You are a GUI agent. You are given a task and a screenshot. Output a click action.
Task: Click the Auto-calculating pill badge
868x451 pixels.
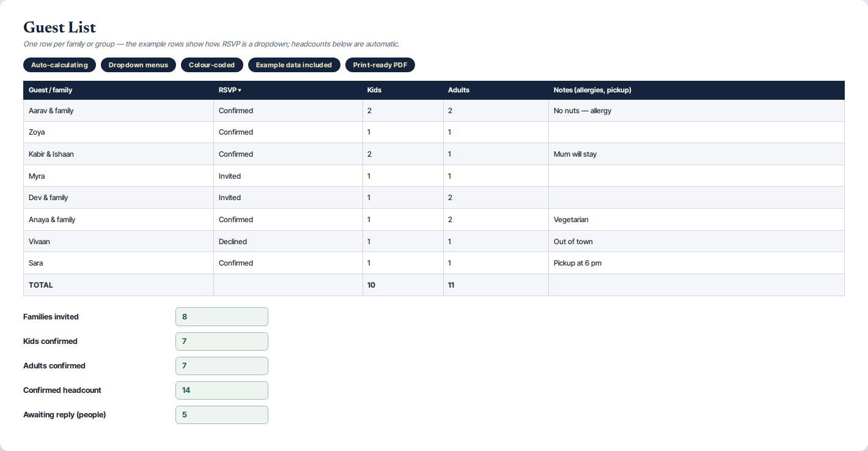[x=59, y=65]
